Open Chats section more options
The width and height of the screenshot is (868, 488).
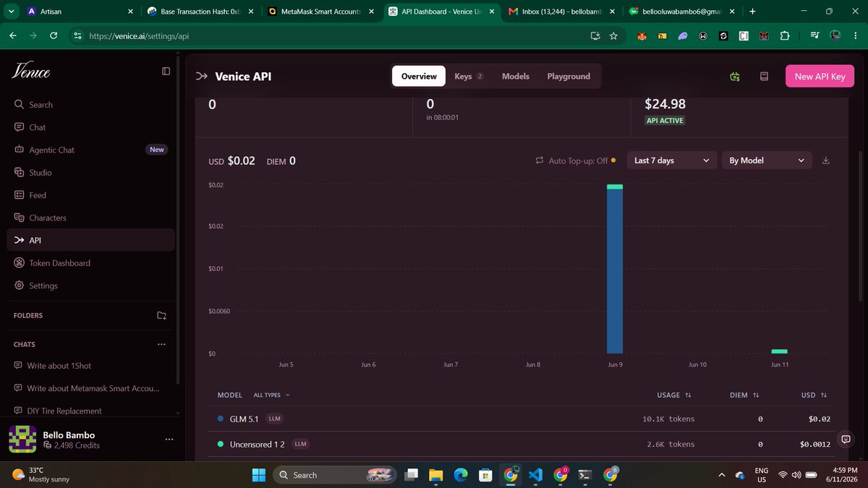coord(161,344)
